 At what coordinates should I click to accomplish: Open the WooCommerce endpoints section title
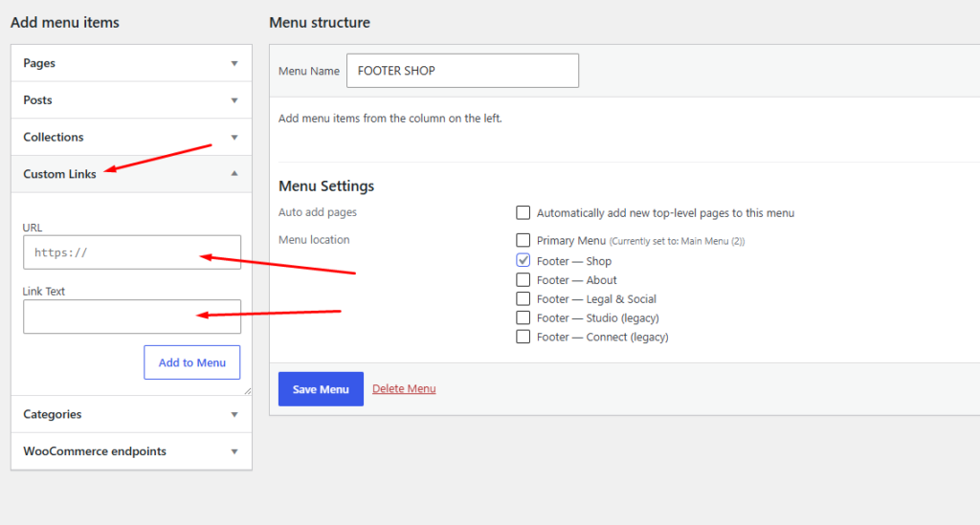95,450
